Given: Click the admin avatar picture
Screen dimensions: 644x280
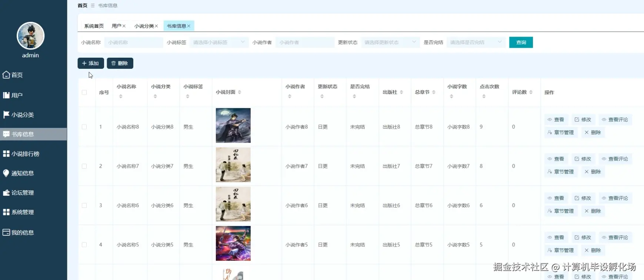Looking at the screenshot, I should tap(30, 36).
